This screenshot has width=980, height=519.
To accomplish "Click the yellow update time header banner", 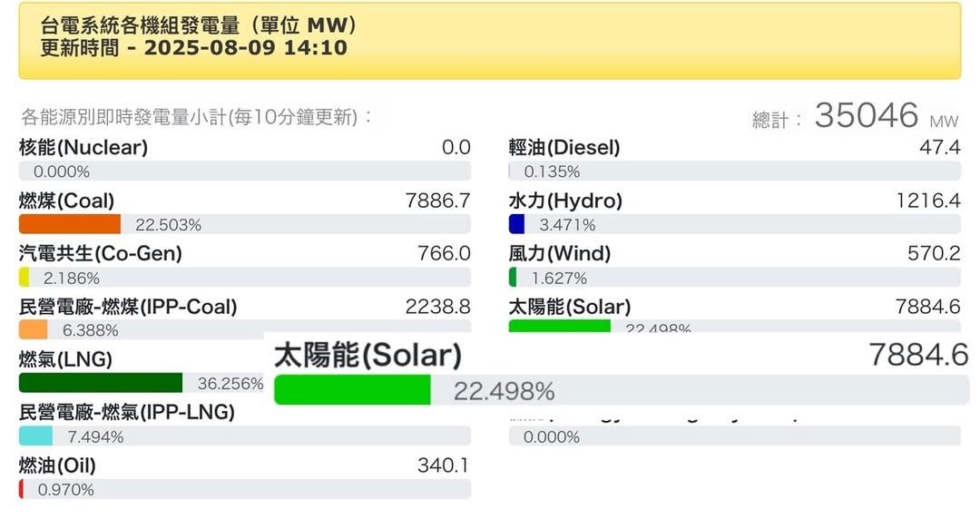I will 490,41.
